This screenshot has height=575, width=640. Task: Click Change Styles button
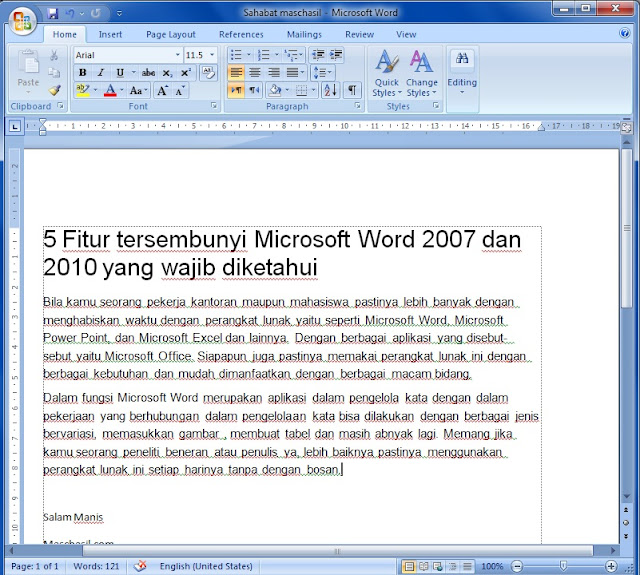point(421,73)
